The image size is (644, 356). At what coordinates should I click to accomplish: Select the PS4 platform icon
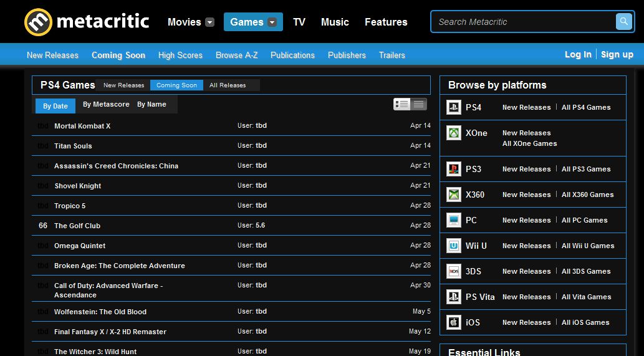[454, 107]
